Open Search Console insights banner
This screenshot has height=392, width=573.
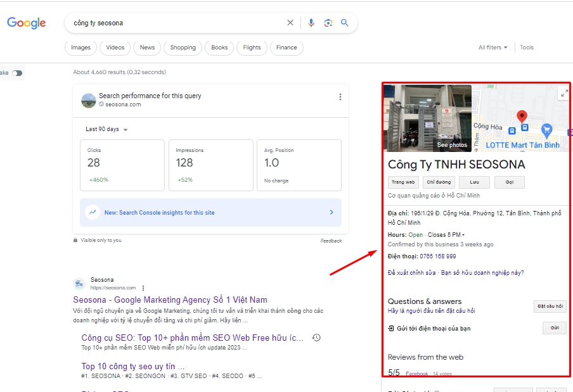coord(210,213)
